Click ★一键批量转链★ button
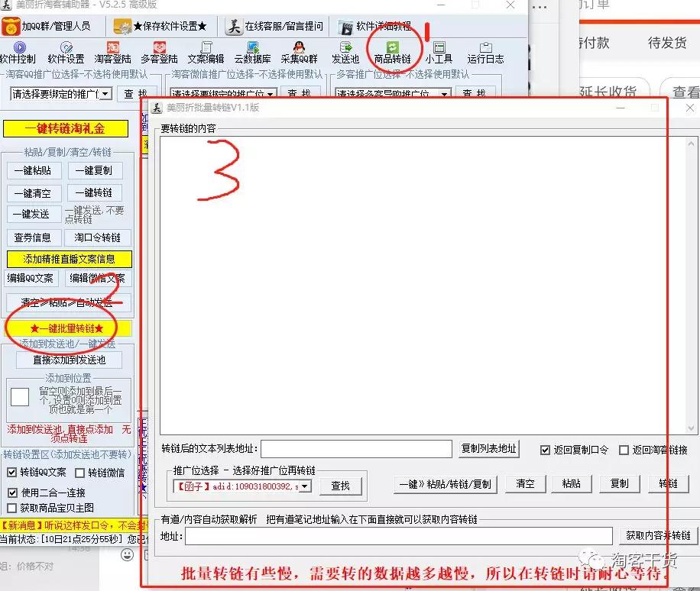This screenshot has height=591, width=700. tap(68, 329)
